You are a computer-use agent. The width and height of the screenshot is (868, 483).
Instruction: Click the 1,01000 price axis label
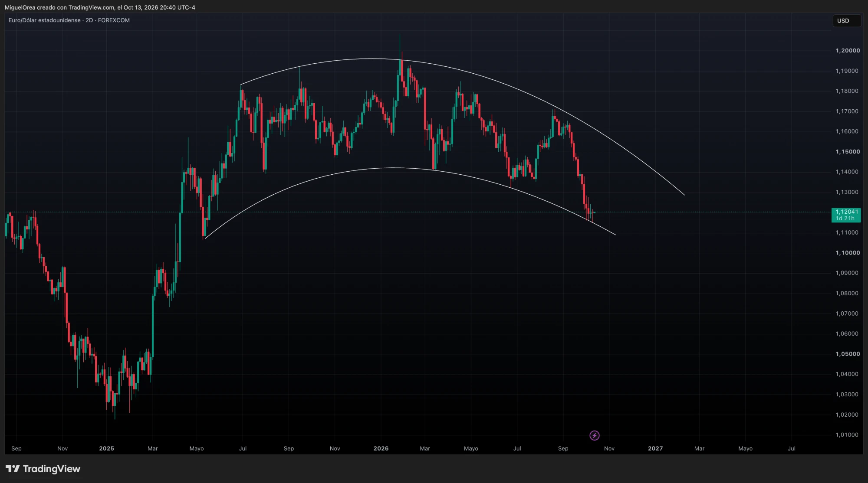click(x=847, y=435)
